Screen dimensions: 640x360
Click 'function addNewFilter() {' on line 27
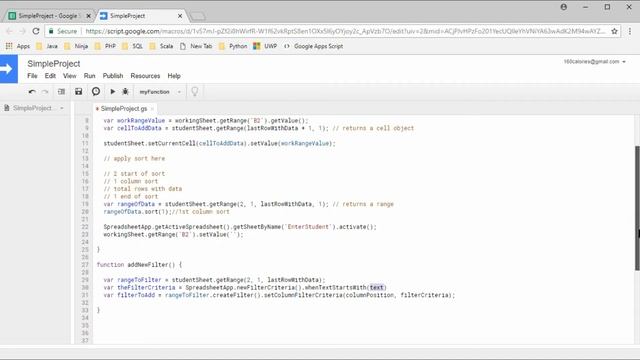click(139, 264)
